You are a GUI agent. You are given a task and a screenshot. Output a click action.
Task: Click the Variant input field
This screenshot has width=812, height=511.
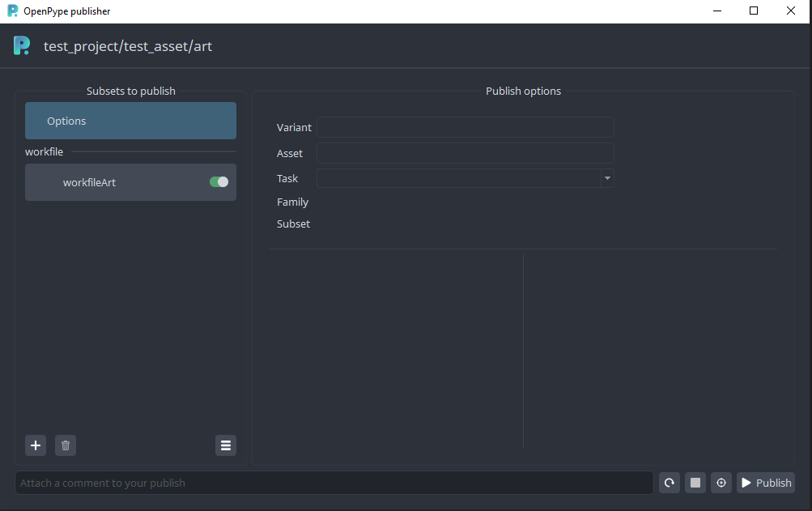pos(465,127)
